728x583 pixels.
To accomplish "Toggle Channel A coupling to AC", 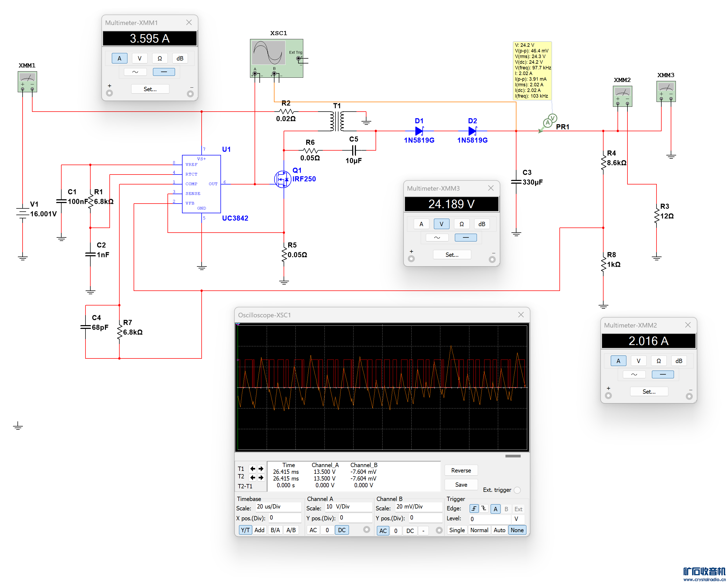I will tap(313, 530).
